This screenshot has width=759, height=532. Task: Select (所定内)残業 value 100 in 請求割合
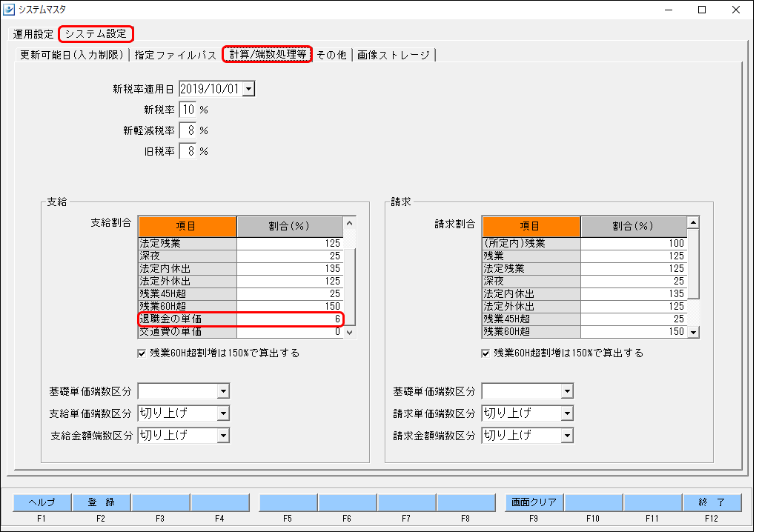(634, 244)
